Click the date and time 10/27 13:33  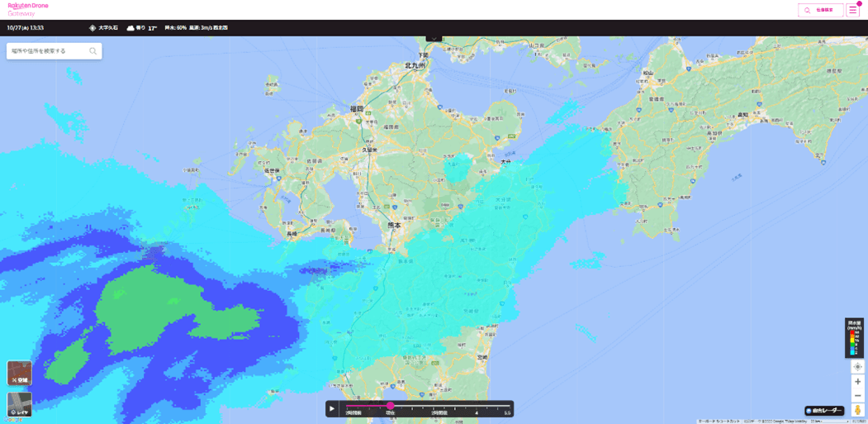tap(26, 28)
